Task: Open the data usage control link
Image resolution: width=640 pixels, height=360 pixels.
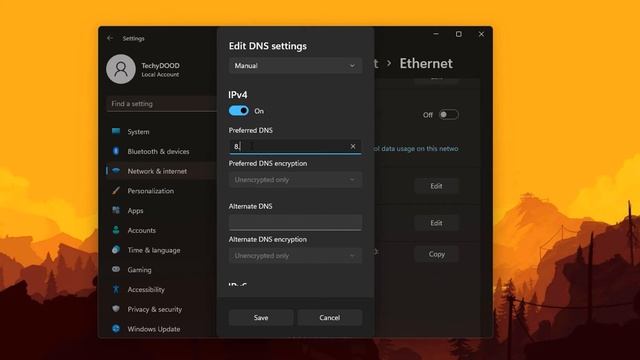Action: click(416, 149)
